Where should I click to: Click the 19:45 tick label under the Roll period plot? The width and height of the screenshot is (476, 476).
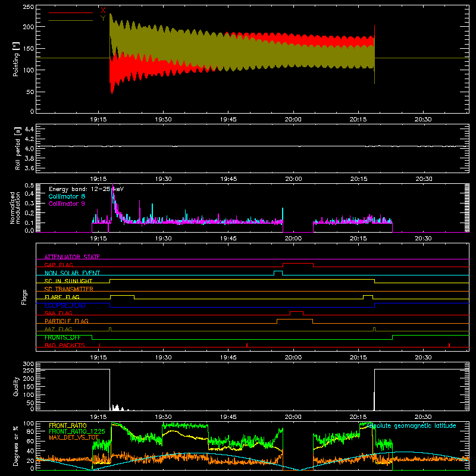(228, 179)
